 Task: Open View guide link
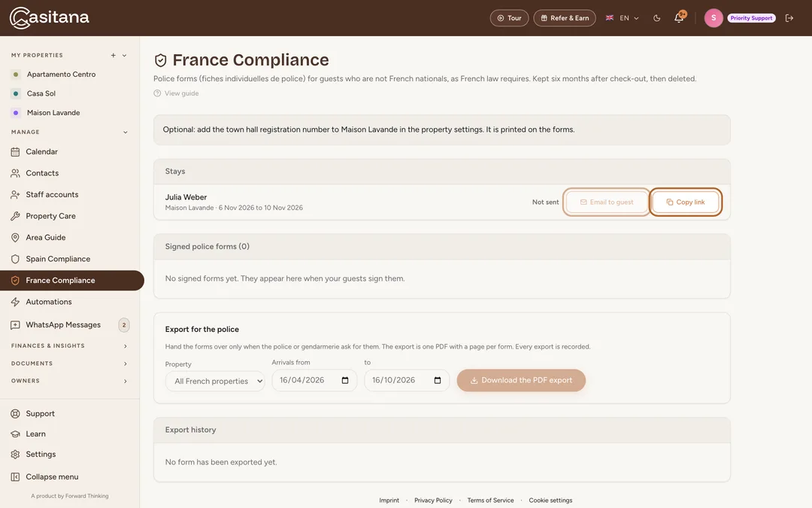176,93
